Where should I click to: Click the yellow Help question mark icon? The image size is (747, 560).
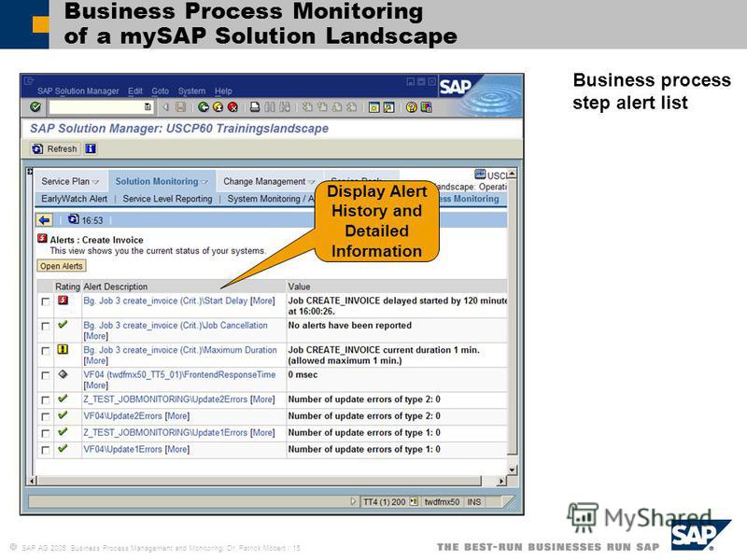pyautogui.click(x=411, y=107)
